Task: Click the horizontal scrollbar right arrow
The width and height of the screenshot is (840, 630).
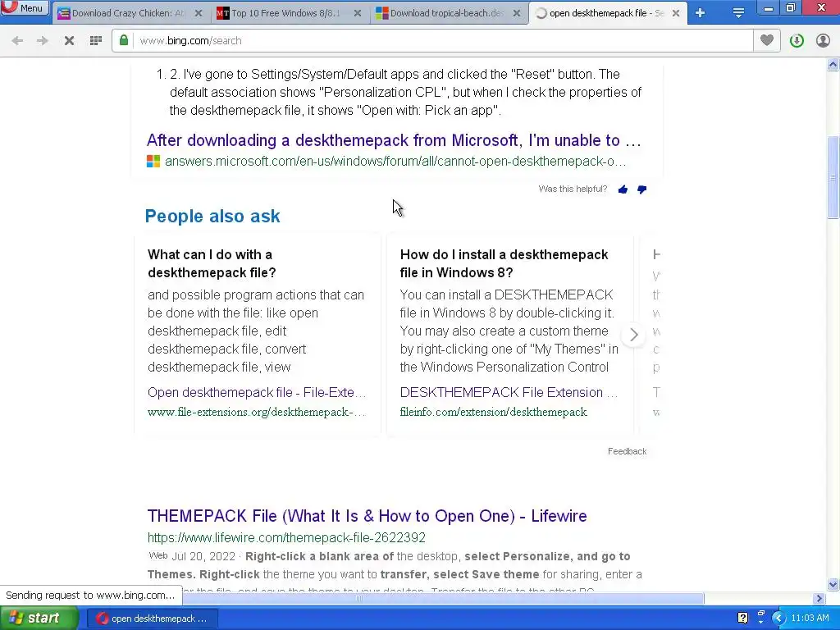Action: tap(819, 598)
